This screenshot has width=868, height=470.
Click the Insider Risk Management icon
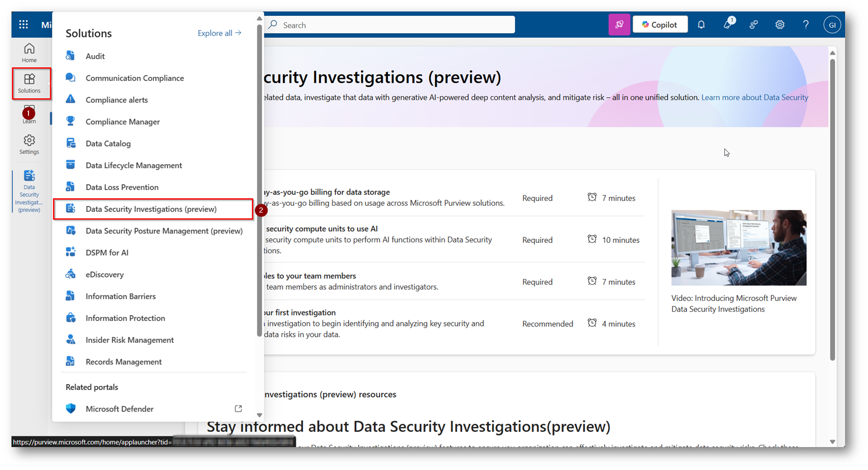[x=70, y=340]
